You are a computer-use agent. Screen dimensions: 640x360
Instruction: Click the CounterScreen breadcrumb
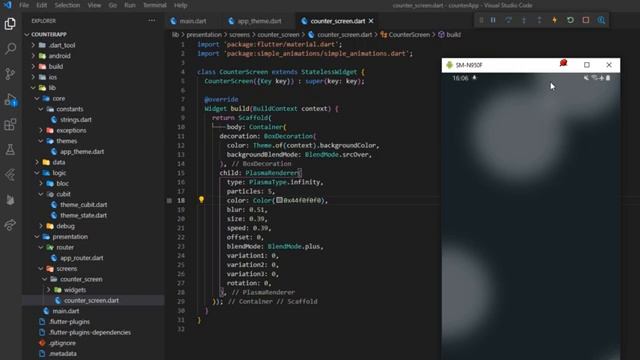click(409, 35)
